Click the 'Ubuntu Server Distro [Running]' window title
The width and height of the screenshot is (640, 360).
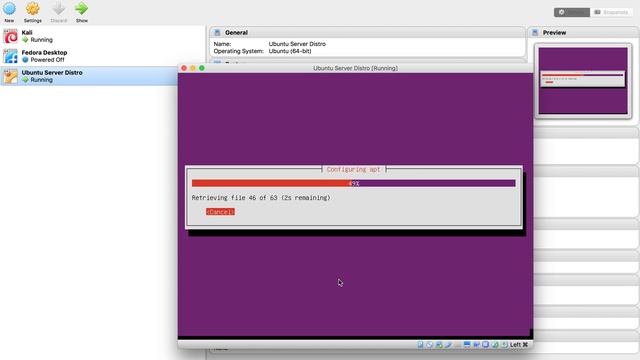(356, 68)
